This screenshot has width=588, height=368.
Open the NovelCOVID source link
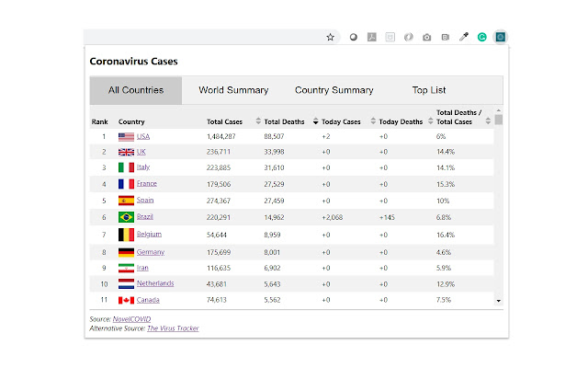pos(132,318)
